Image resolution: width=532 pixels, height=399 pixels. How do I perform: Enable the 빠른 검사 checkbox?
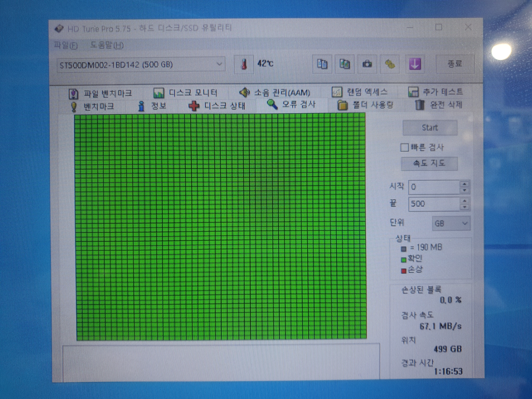[x=405, y=147]
